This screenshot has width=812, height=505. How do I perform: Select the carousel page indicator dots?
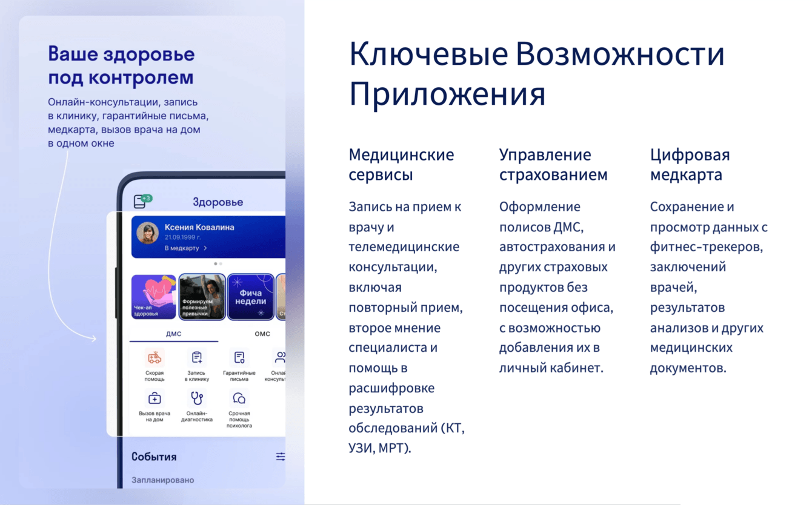[218, 264]
